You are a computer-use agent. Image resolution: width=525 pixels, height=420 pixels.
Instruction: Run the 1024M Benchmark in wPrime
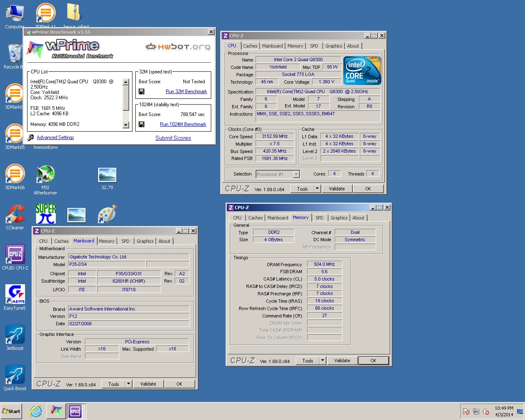point(183,124)
